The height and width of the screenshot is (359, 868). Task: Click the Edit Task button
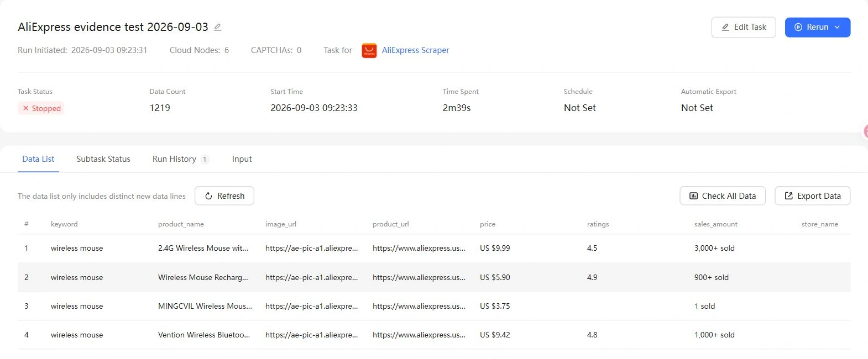click(744, 27)
